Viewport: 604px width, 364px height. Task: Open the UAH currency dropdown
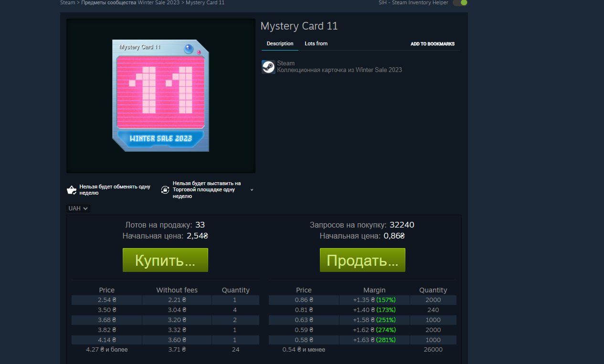pyautogui.click(x=78, y=208)
